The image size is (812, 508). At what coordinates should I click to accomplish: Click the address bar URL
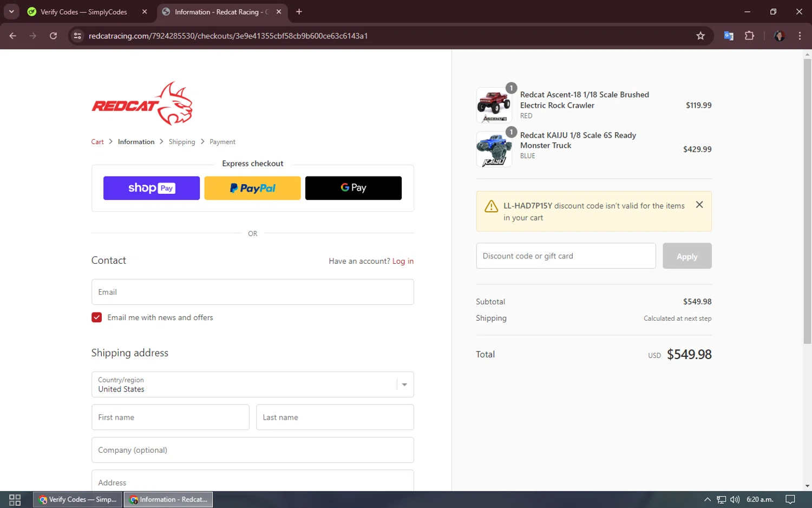pyautogui.click(x=228, y=36)
